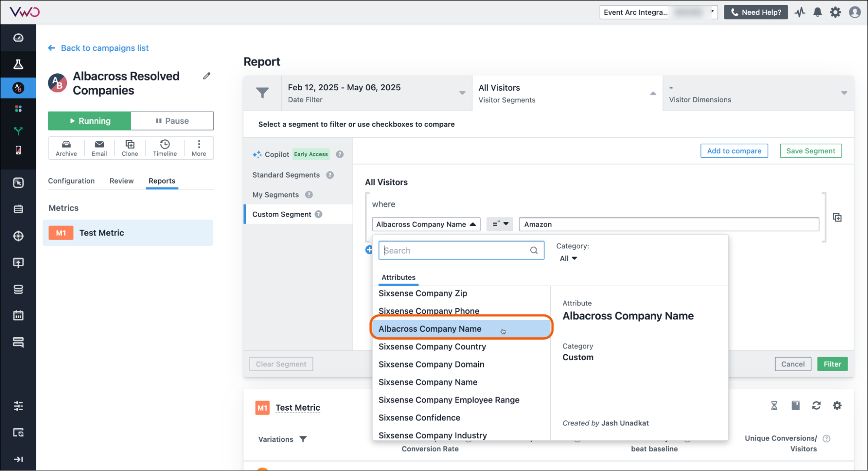Open the notifications bell icon
This screenshot has height=471, width=868.
click(x=817, y=12)
